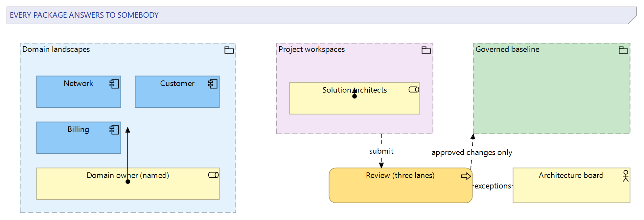This screenshot has height=220, width=644.
Task: Click the 'submit' relationship label
Action: tap(381, 151)
